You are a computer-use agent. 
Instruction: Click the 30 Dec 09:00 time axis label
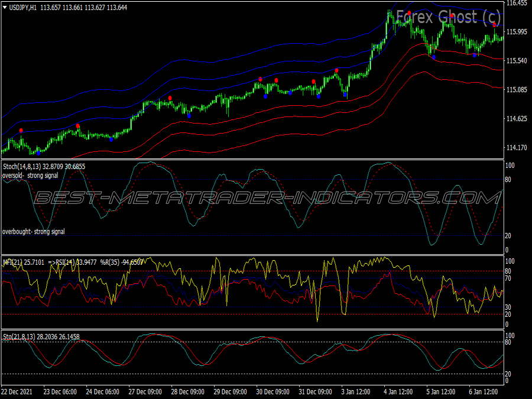[x=273, y=392]
